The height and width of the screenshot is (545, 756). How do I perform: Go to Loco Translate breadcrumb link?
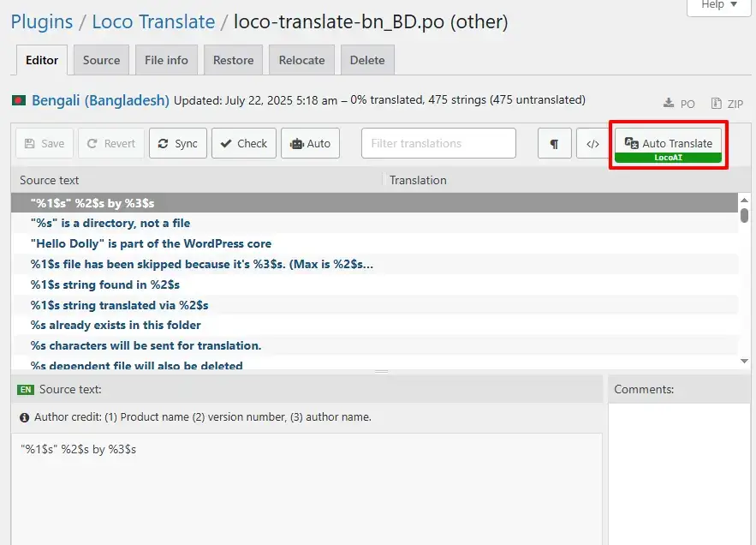pyautogui.click(x=153, y=21)
